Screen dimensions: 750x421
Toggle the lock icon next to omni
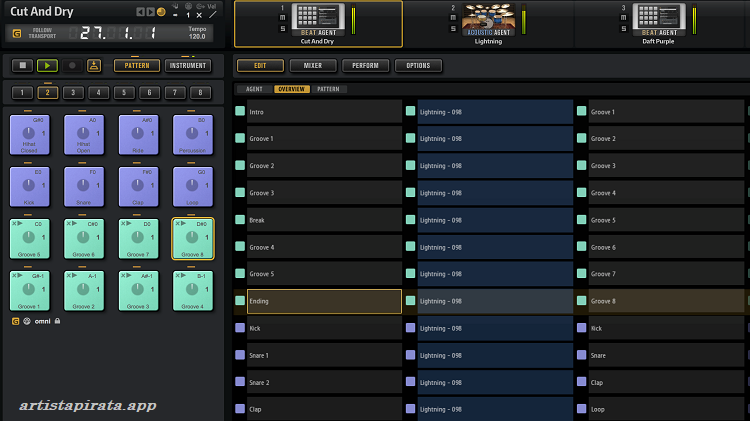click(x=57, y=321)
